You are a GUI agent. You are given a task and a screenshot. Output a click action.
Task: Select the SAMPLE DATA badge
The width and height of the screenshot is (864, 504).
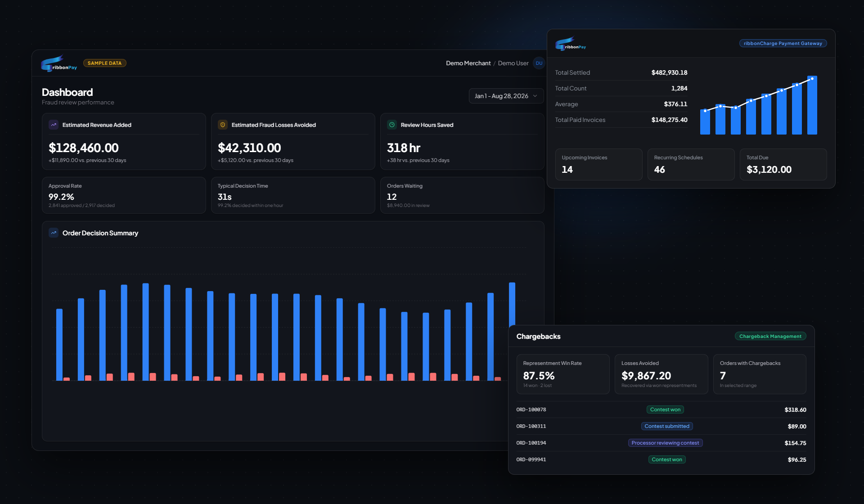click(105, 63)
